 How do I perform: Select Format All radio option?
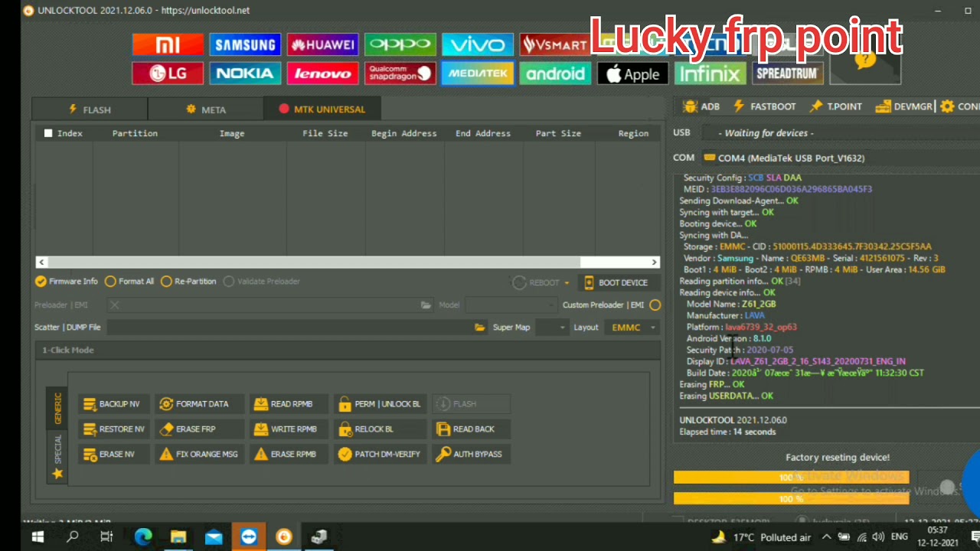pyautogui.click(x=130, y=282)
